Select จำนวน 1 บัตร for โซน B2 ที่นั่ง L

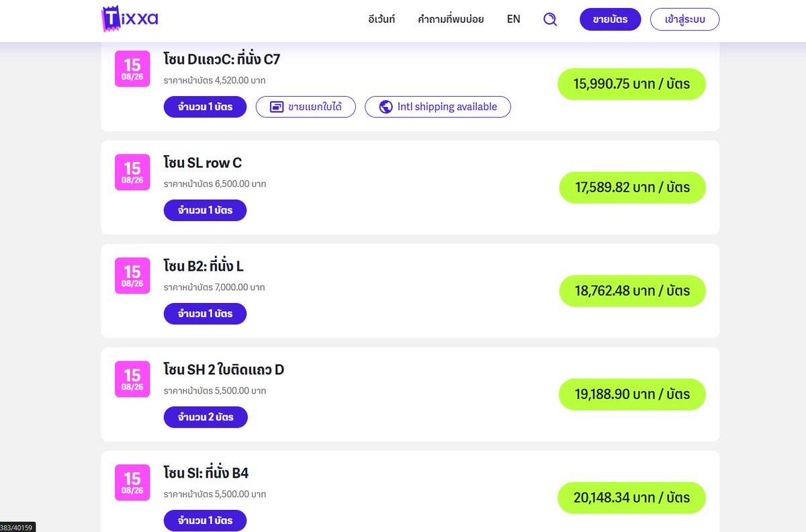point(205,314)
